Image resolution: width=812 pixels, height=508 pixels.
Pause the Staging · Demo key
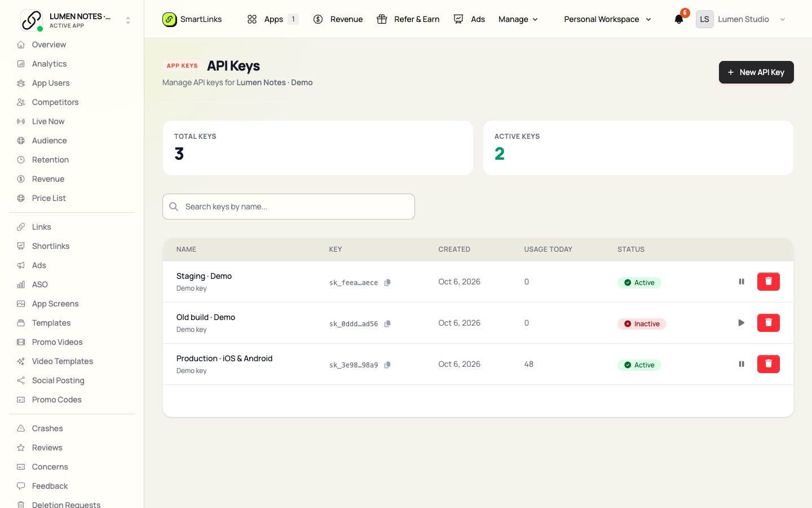click(x=742, y=282)
